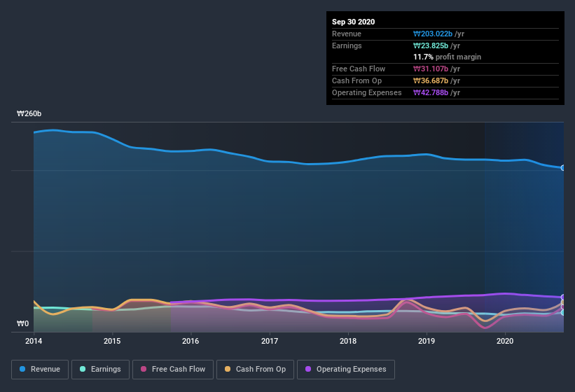Click the Cash From Op label in tooltip
This screenshot has width=575, height=392.
coord(356,80)
